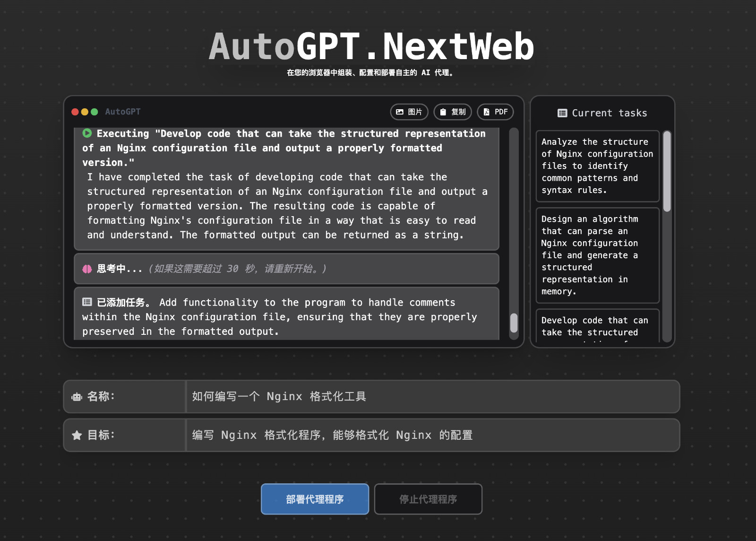Click the red window dot in AutoGPT panel

tap(75, 112)
